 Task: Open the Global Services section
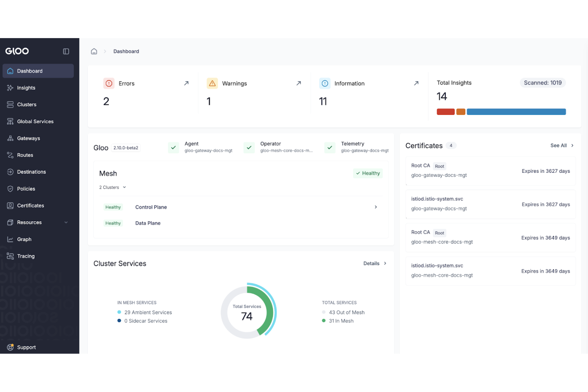click(x=35, y=121)
